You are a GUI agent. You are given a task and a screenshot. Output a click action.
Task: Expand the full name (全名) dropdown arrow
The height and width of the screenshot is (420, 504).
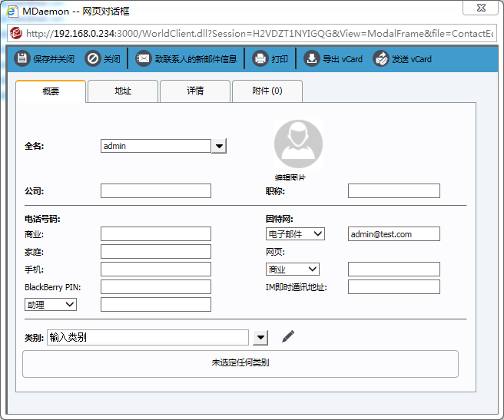[219, 146]
